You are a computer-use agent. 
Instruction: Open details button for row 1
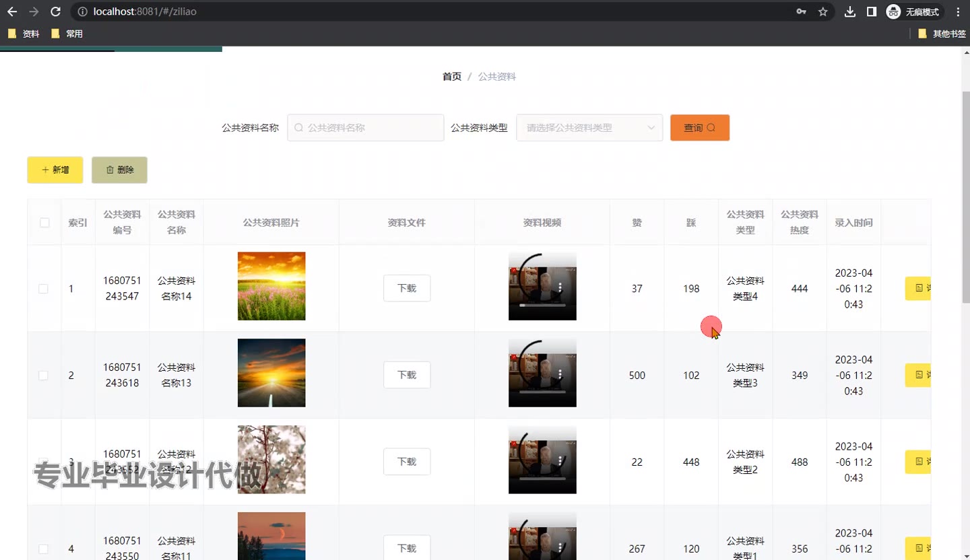[x=918, y=288]
